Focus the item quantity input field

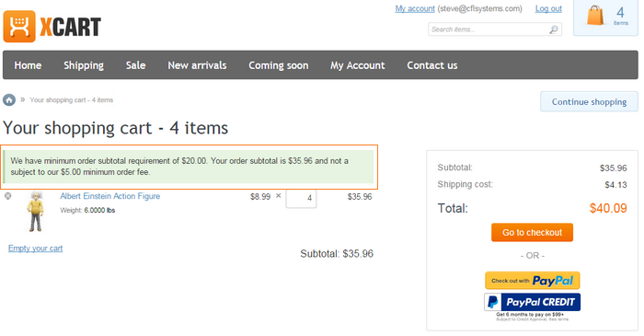click(x=301, y=199)
